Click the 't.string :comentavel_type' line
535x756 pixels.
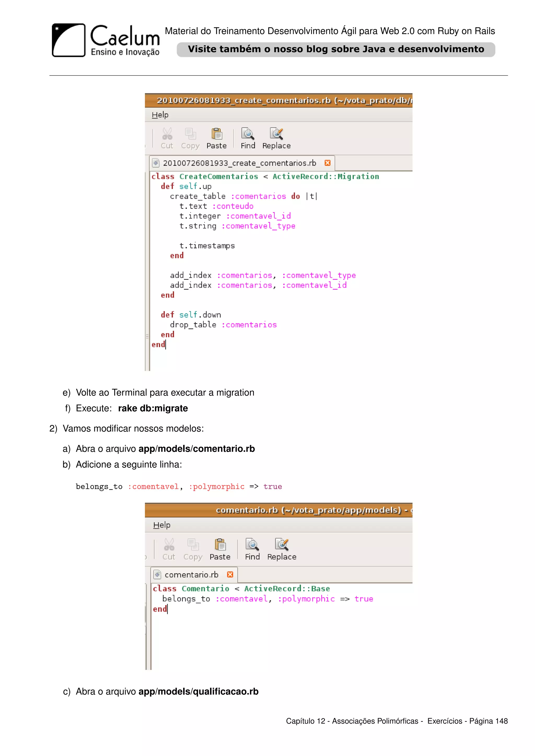237,226
